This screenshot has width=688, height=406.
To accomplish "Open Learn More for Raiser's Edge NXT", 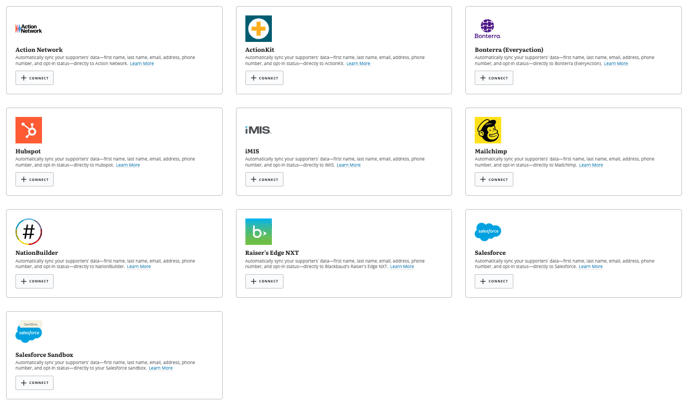I will (x=402, y=266).
